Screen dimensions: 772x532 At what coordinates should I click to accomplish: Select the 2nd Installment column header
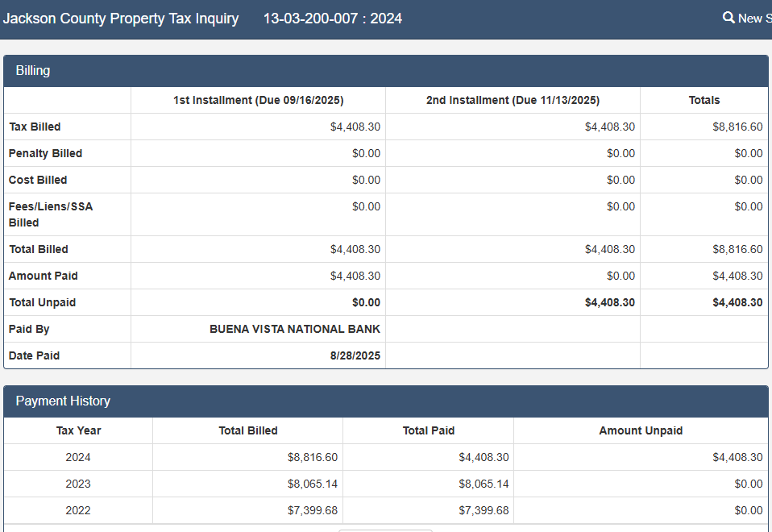(513, 100)
